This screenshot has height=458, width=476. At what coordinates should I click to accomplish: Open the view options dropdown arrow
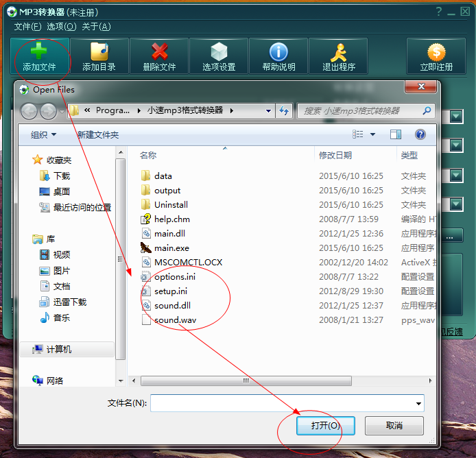(x=373, y=134)
